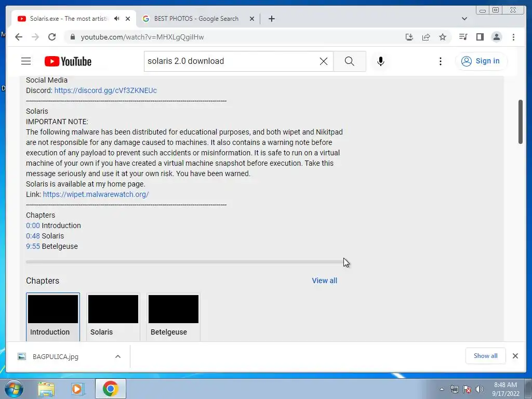
Task: Go to the YouTube home logo
Action: pos(68,61)
